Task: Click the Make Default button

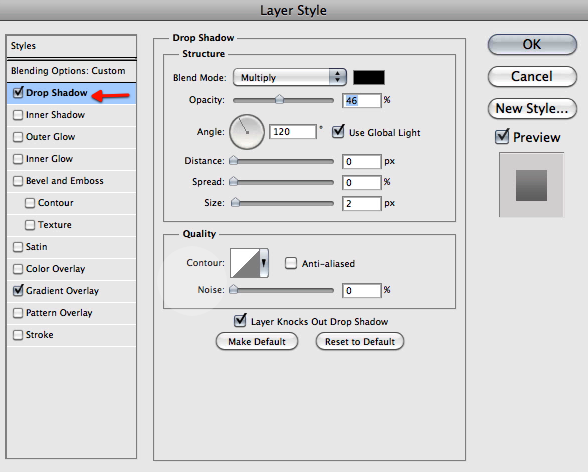Action: (257, 342)
